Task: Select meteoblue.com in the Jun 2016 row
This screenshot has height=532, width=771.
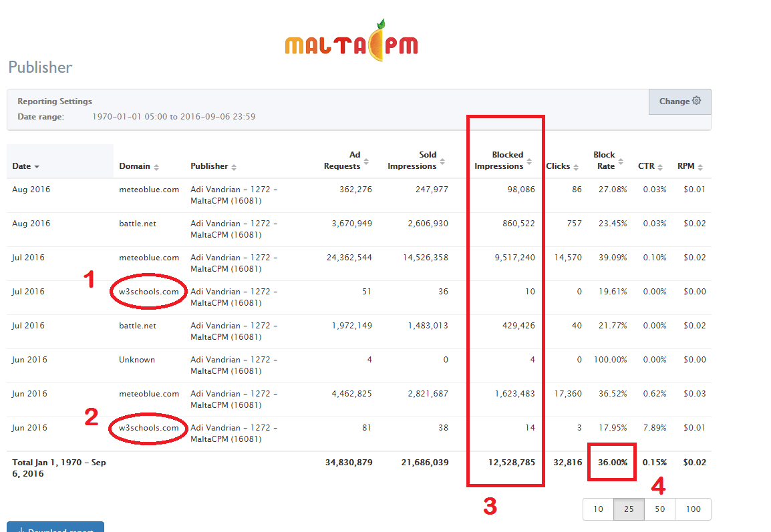Action: [149, 394]
